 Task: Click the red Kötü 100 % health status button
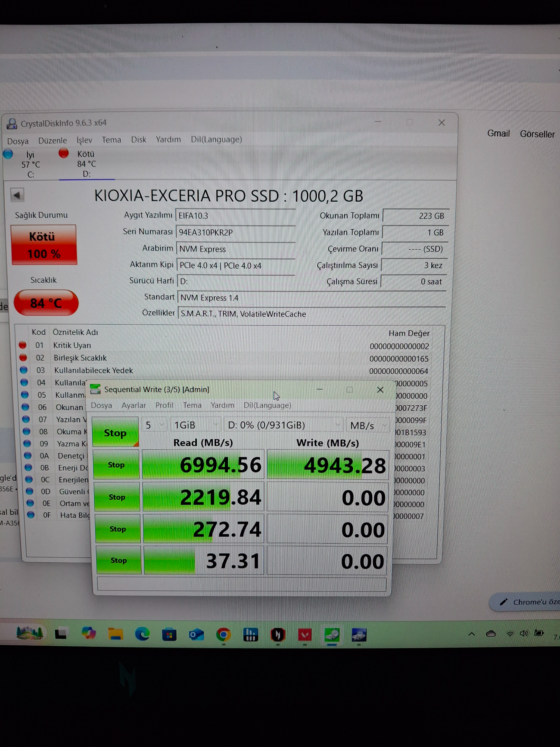[x=44, y=245]
